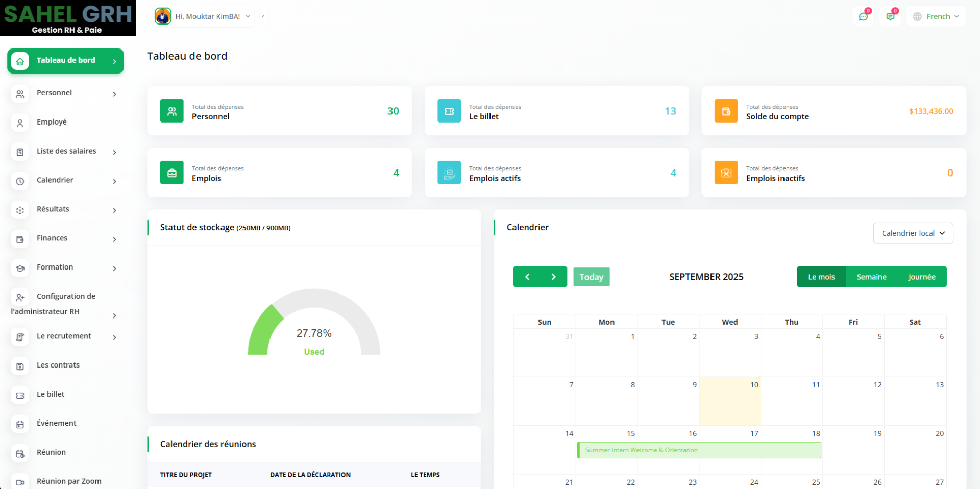980x489 pixels.
Task: Open the Employé menu item
Action: click(52, 122)
